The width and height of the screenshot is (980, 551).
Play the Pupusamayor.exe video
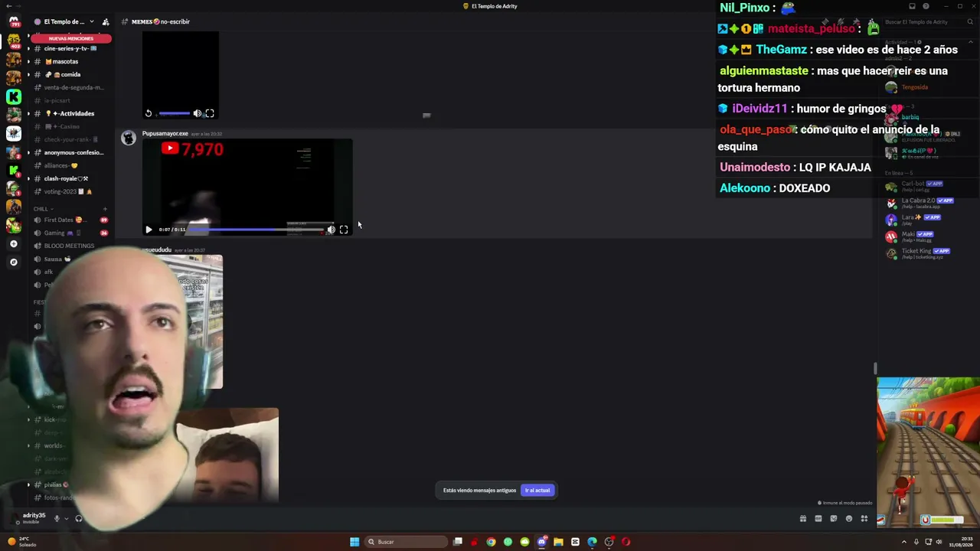(149, 230)
